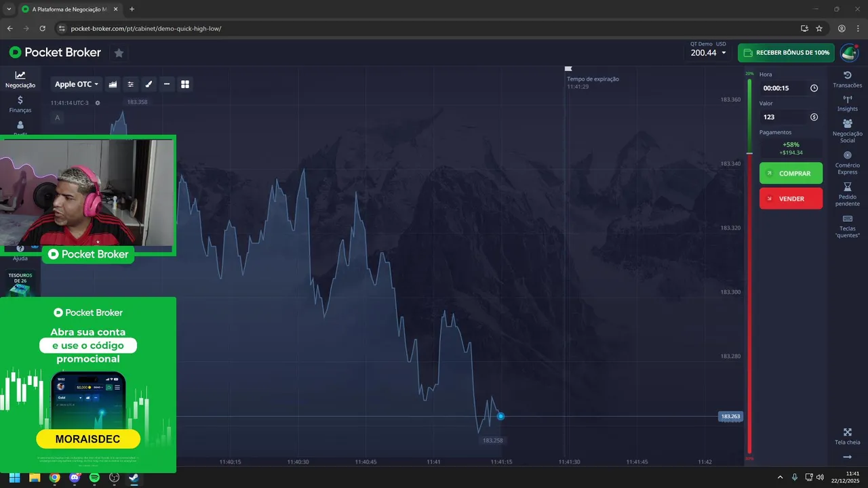Open Windows Start menu
Viewport: 868px width, 488px height.
14,477
